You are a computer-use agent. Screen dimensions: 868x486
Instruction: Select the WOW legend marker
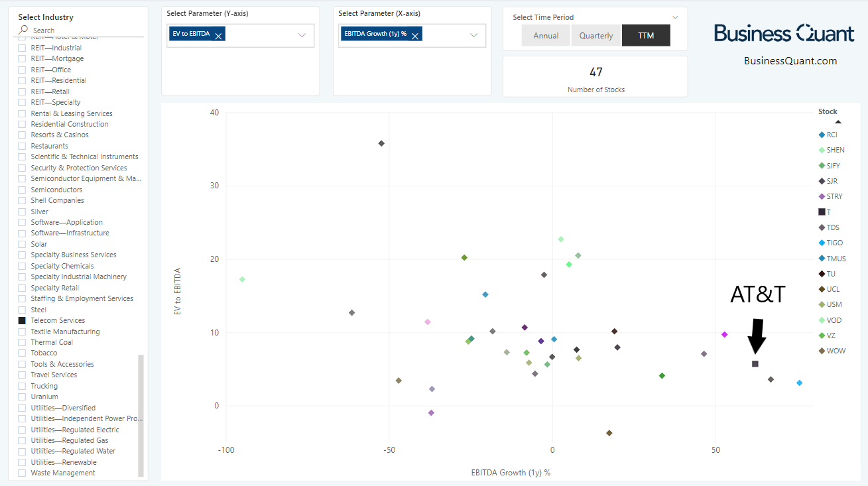pos(822,351)
